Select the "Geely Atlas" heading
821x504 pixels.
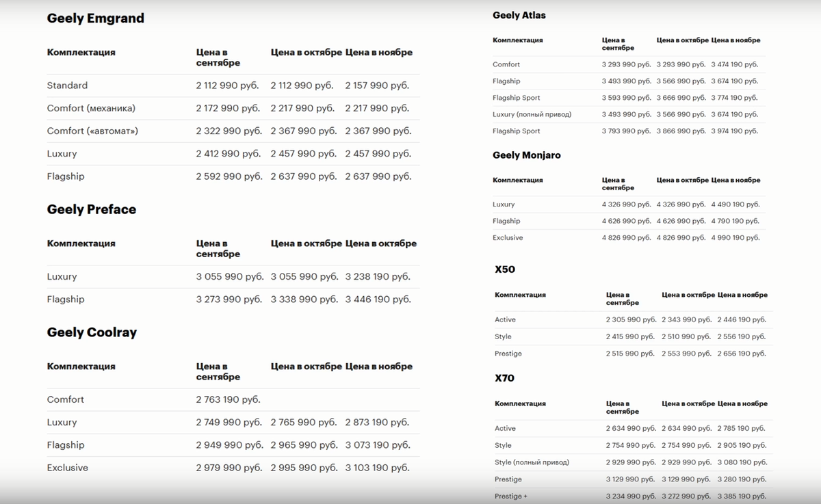point(519,15)
